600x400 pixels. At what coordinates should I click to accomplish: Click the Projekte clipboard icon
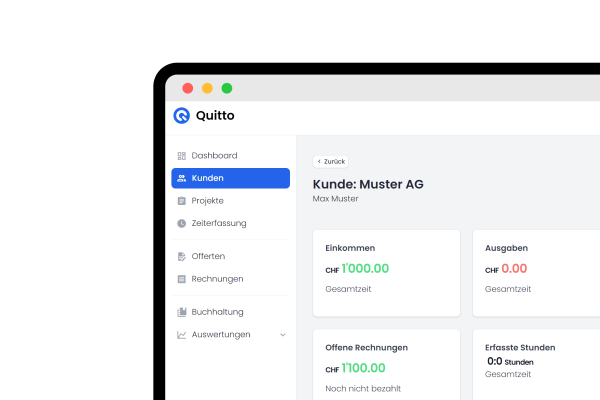tap(181, 201)
